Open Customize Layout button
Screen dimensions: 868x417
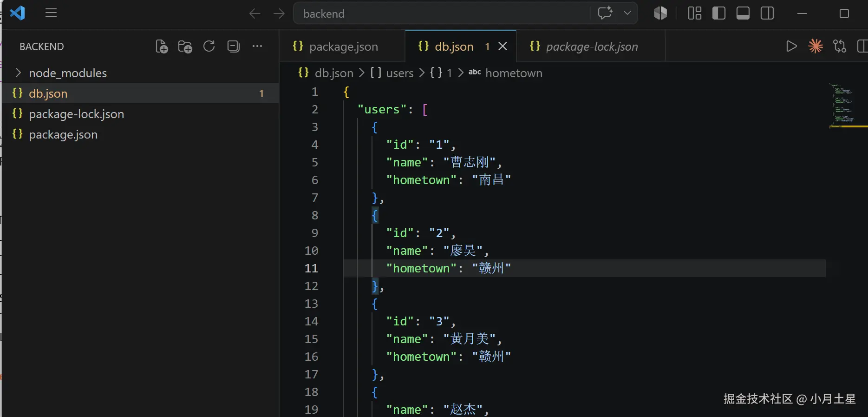pyautogui.click(x=695, y=13)
